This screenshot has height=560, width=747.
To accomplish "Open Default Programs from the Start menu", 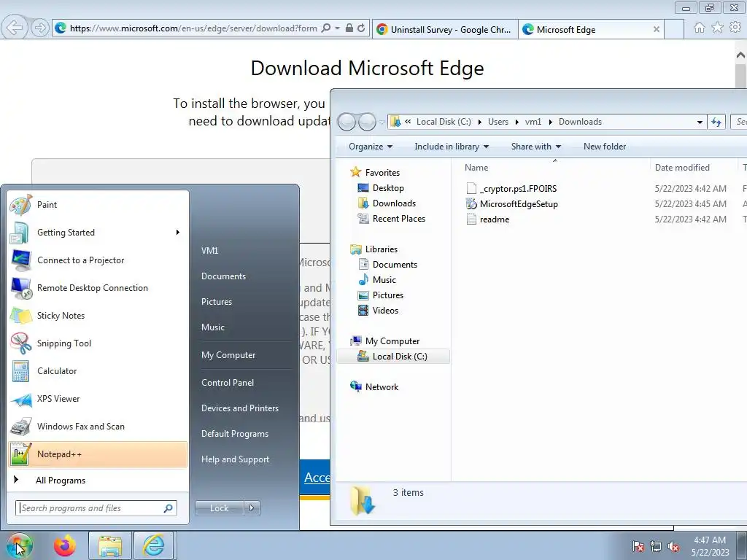I will (234, 434).
